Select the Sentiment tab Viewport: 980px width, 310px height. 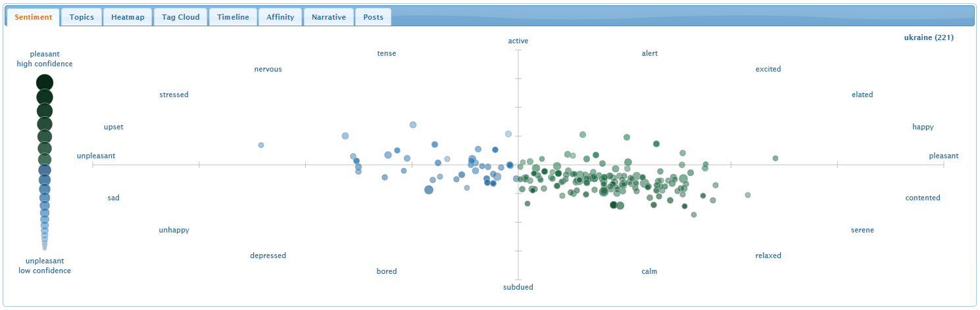[33, 17]
